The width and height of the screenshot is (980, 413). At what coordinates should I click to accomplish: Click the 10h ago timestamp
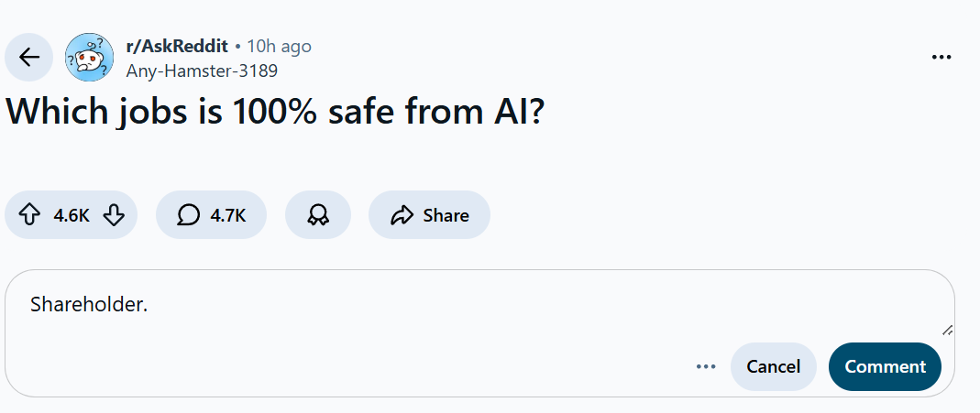tap(279, 46)
